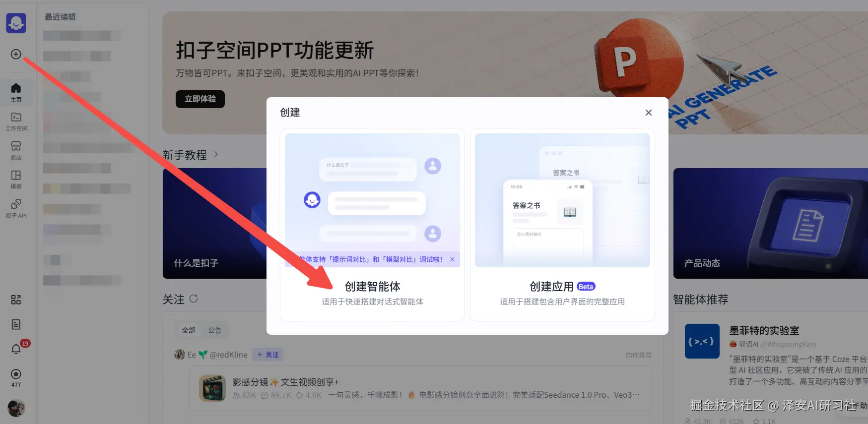The height and width of the screenshot is (424, 868).
Task: Click the 适用于快速搭建对话式智能体 description
Action: [x=372, y=302]
